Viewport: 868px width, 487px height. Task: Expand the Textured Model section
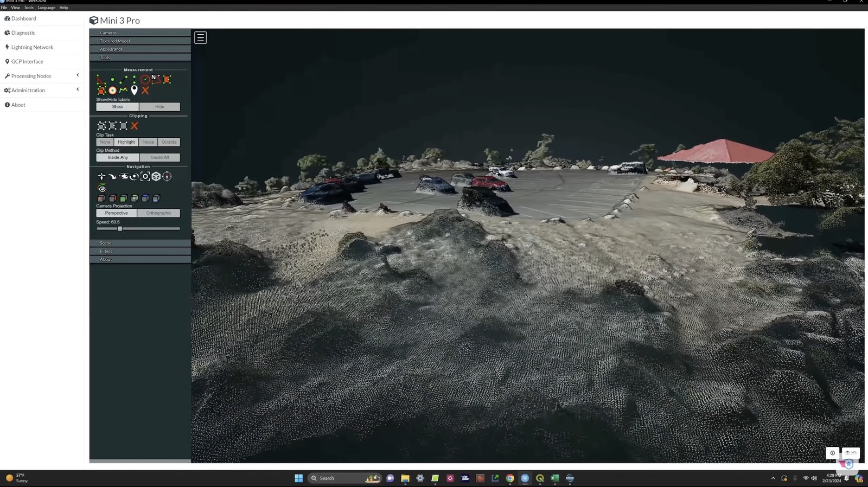pyautogui.click(x=140, y=41)
